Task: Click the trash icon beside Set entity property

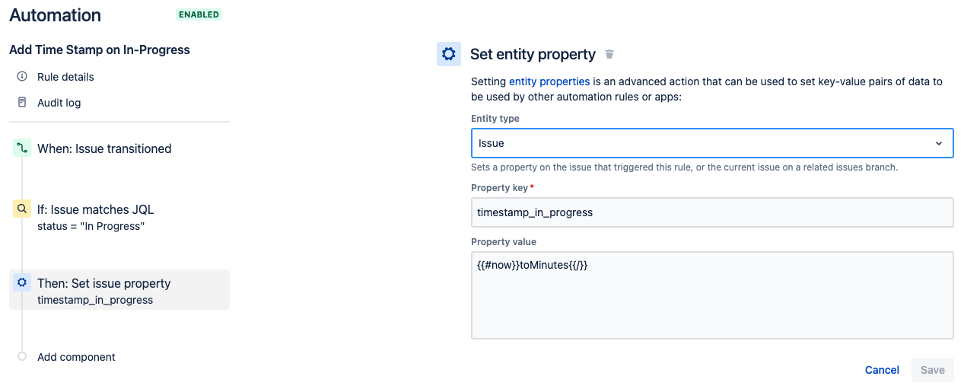Action: click(x=609, y=54)
